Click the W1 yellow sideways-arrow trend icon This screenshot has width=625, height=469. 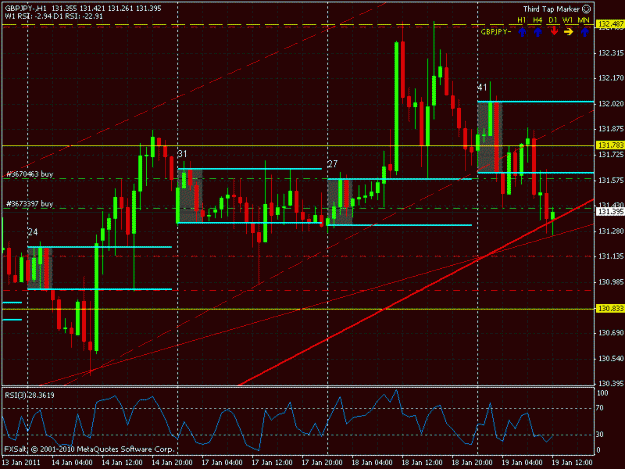pos(569,31)
